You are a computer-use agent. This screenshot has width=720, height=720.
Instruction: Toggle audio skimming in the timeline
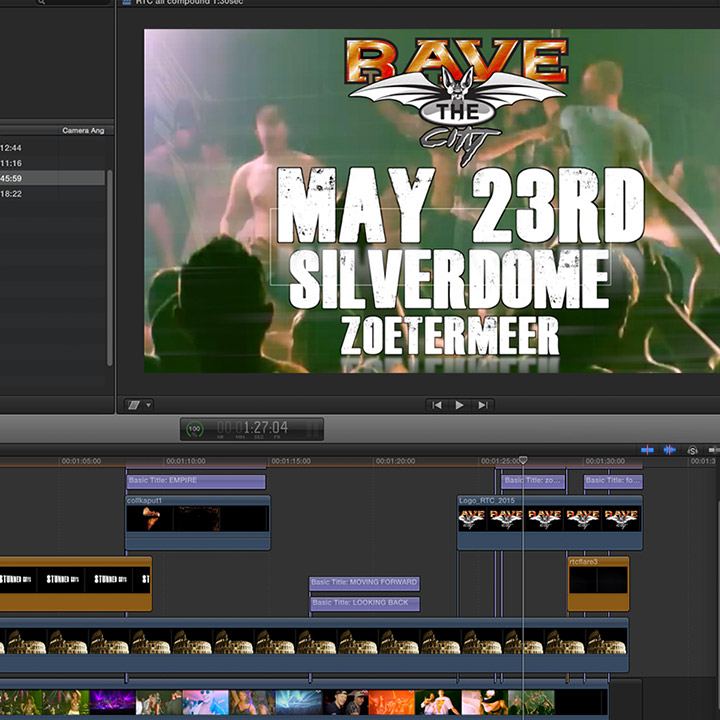tap(669, 450)
